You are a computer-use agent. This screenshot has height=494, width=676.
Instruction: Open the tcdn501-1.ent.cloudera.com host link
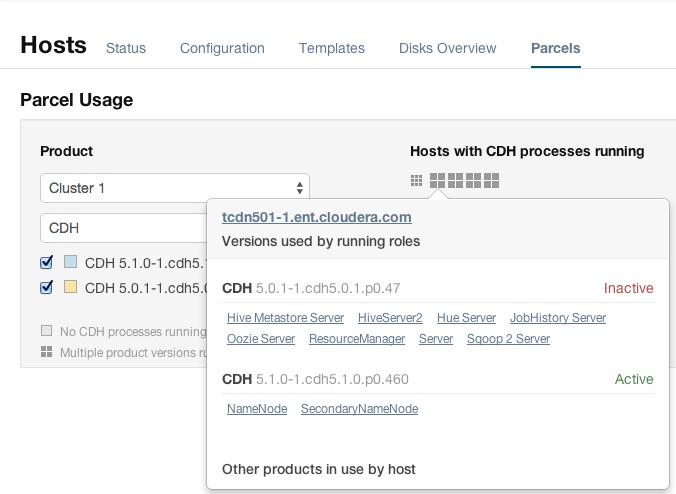click(x=316, y=217)
